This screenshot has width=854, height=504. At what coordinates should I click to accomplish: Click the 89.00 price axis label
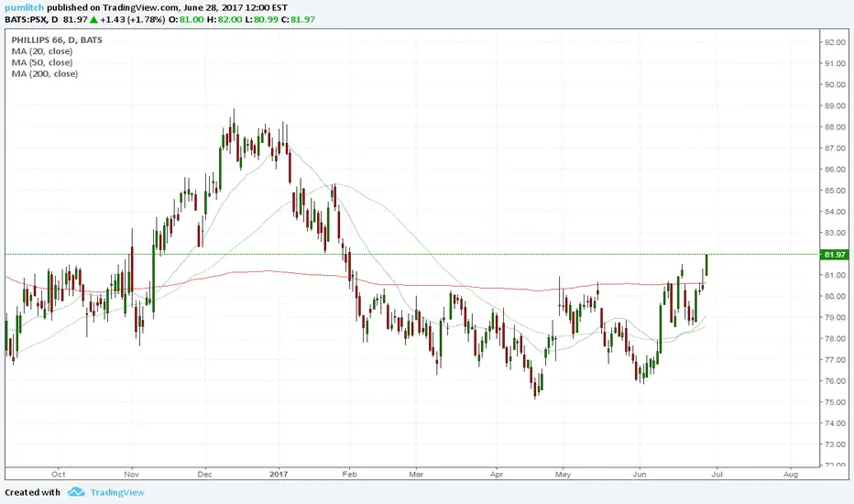click(835, 105)
